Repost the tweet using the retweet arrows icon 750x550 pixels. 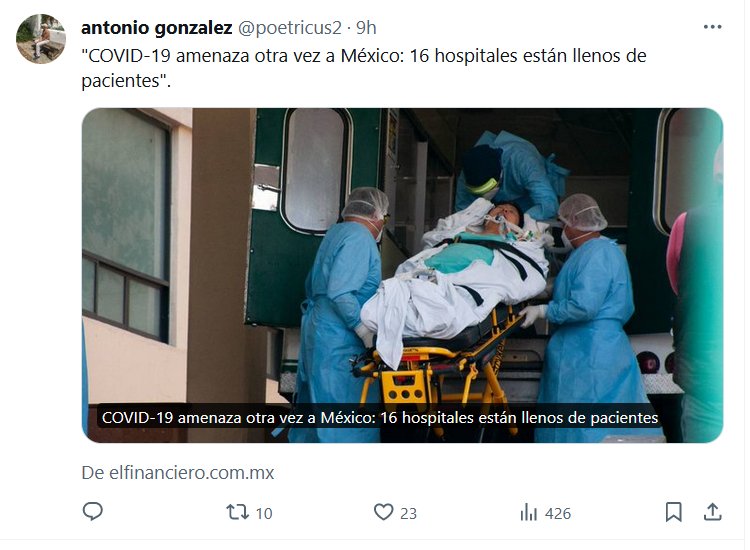(x=238, y=512)
